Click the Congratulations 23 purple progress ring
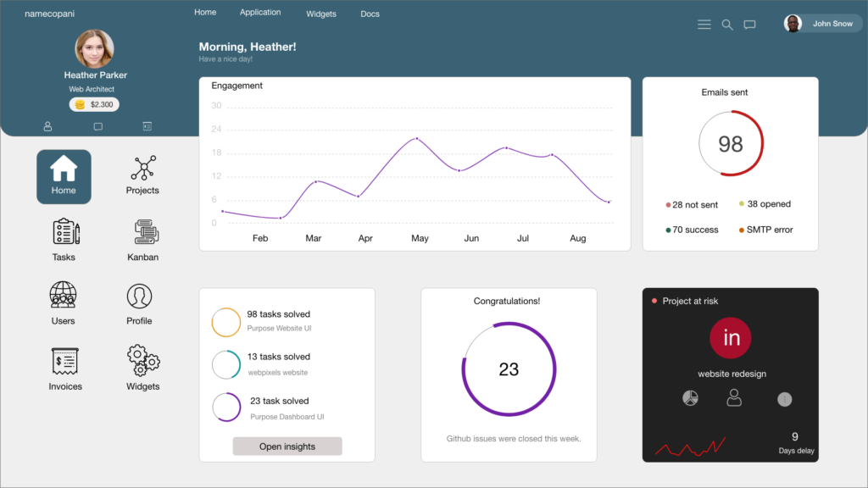The image size is (868, 488). point(509,369)
